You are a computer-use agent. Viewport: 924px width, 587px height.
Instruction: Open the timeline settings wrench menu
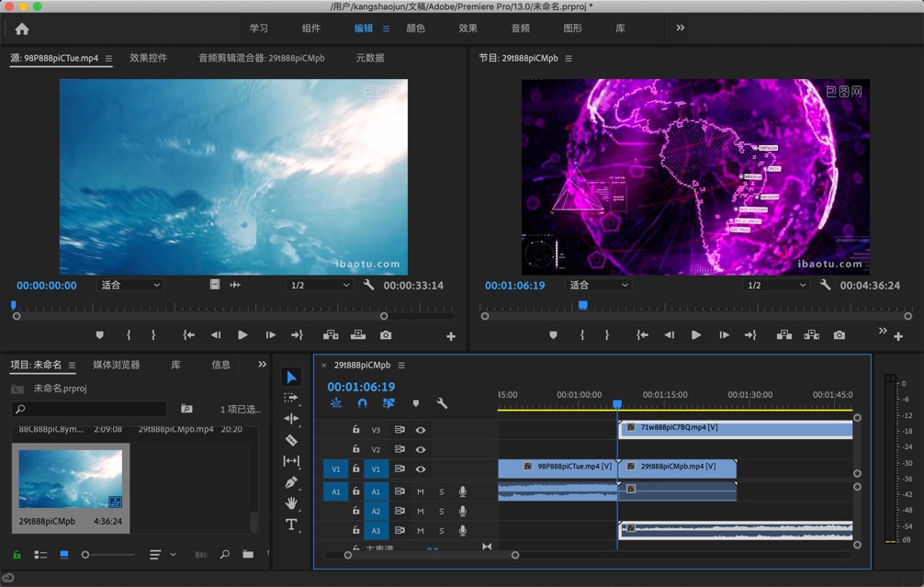[441, 403]
